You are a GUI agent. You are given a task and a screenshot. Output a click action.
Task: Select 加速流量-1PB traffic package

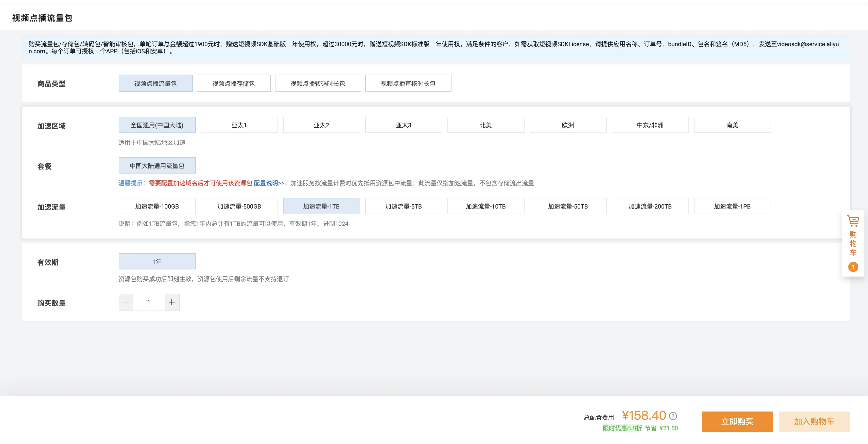(732, 206)
